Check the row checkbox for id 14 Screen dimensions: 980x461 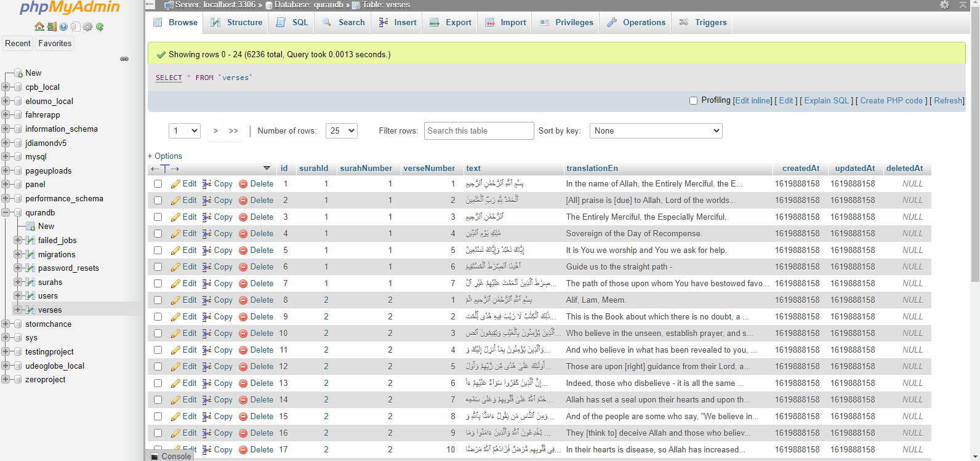click(158, 400)
